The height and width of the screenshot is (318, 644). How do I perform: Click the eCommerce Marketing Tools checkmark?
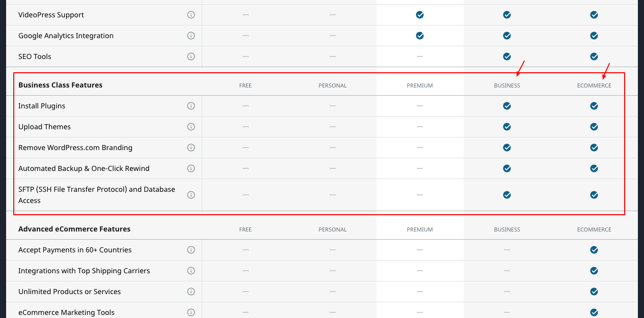click(x=594, y=312)
